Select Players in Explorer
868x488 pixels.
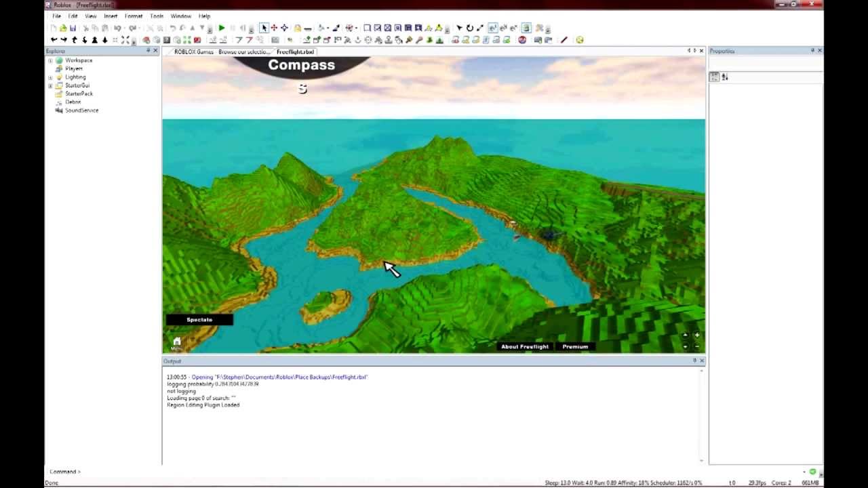[74, 68]
